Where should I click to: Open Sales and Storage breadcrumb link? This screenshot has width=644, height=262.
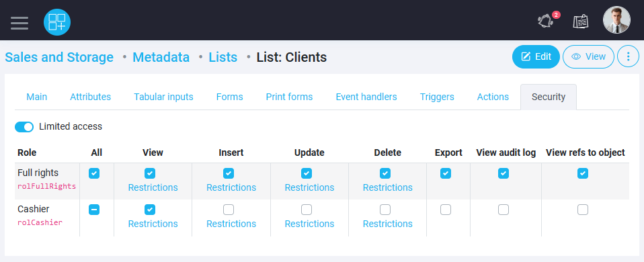pos(59,57)
